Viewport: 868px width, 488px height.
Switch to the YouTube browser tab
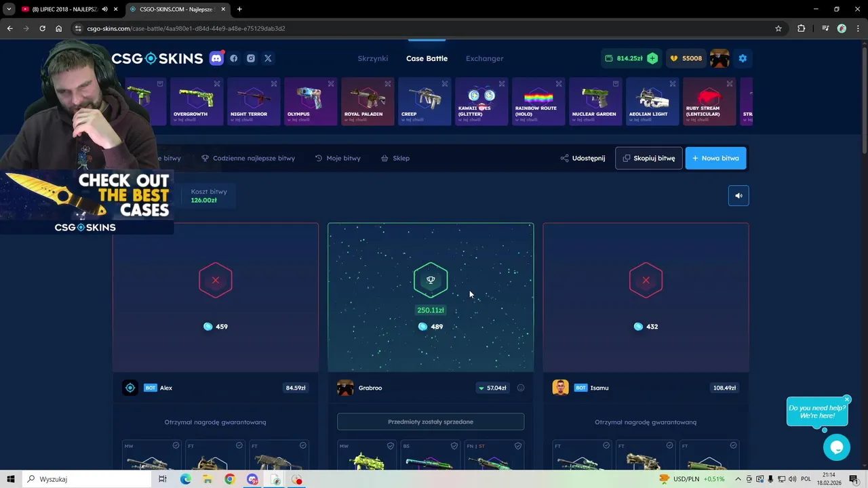click(x=68, y=9)
